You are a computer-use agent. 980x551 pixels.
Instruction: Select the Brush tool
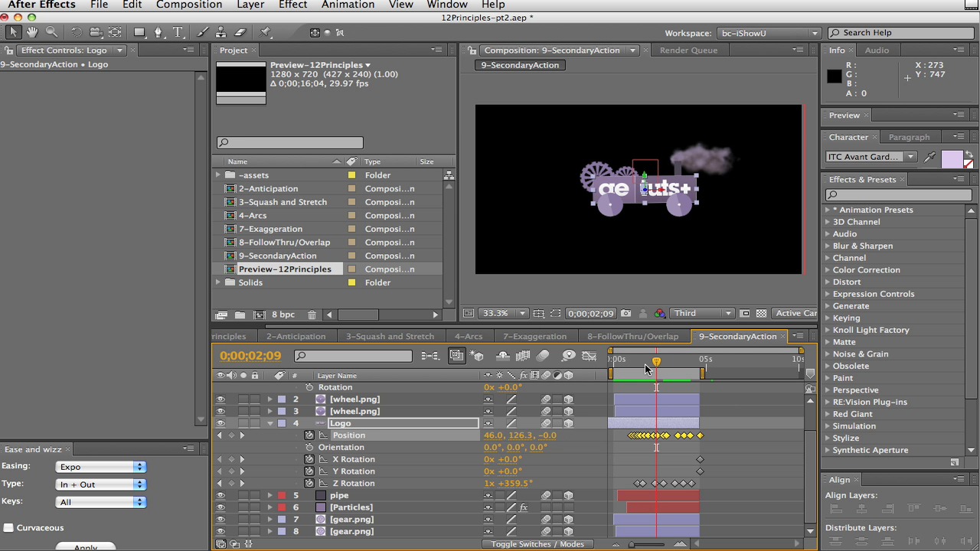203,32
